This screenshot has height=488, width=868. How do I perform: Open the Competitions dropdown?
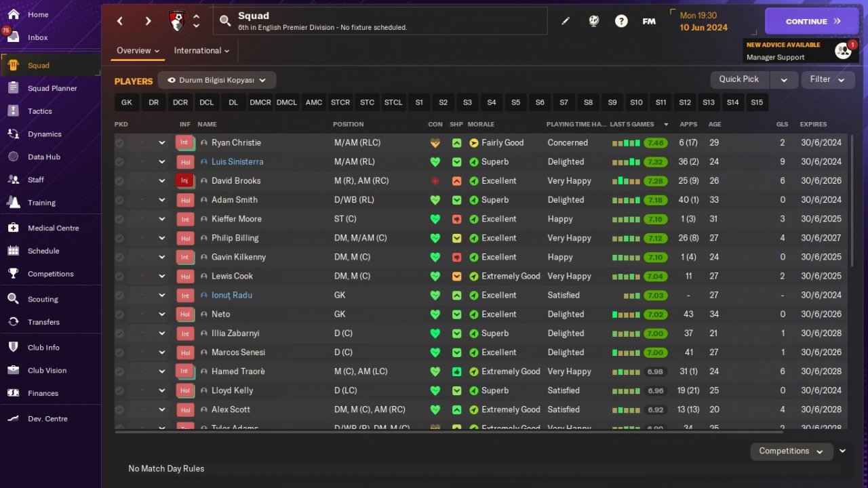[x=791, y=451]
